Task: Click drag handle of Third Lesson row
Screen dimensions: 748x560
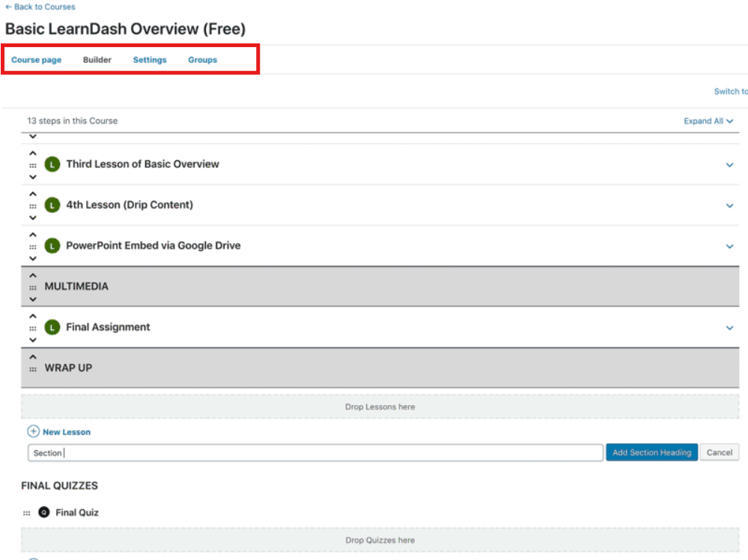Action: tap(32, 165)
